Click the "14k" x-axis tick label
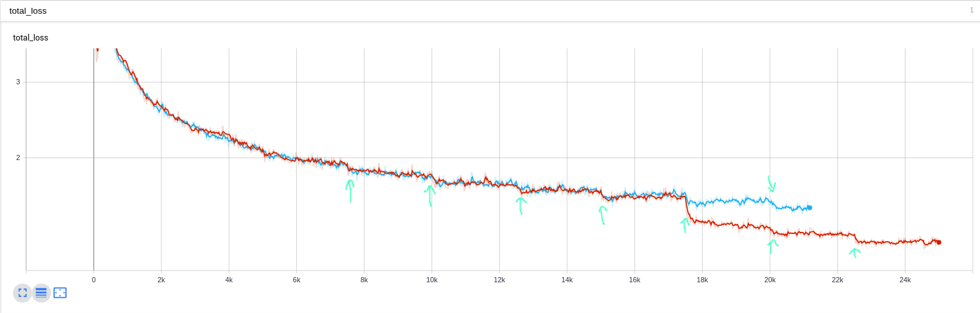 (x=567, y=280)
